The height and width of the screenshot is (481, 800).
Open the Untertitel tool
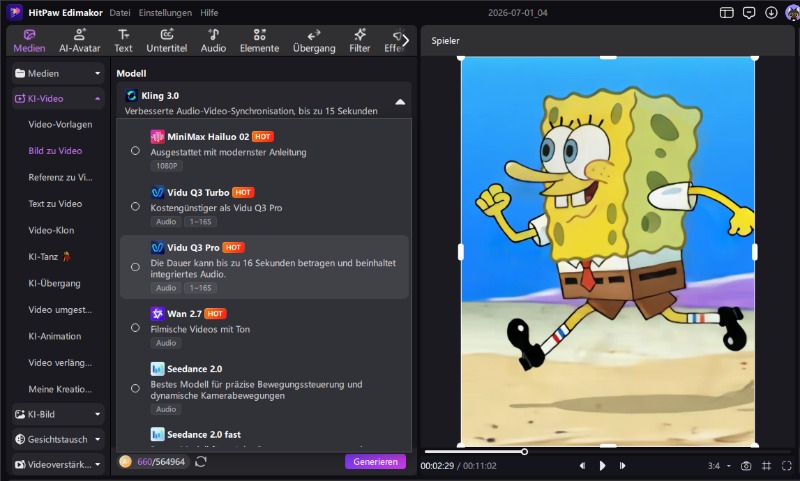pos(167,41)
